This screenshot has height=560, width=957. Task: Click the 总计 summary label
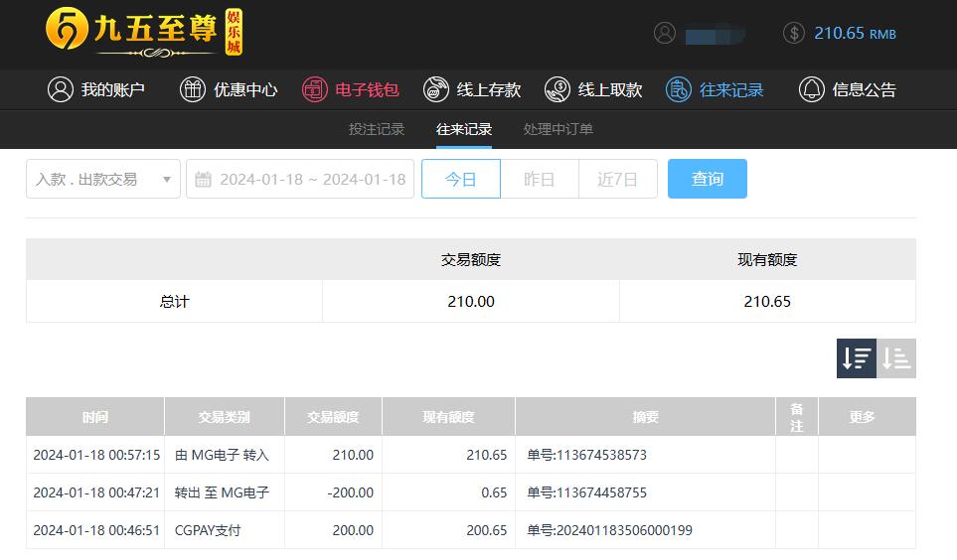(175, 302)
